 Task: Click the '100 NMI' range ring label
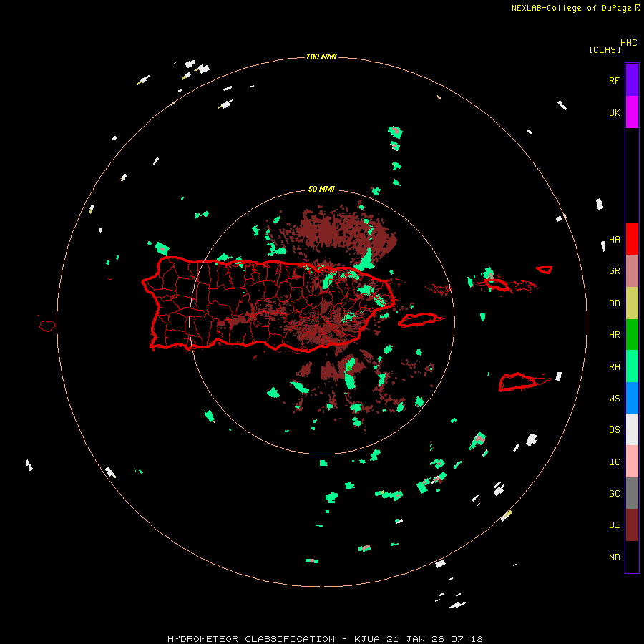point(321,57)
